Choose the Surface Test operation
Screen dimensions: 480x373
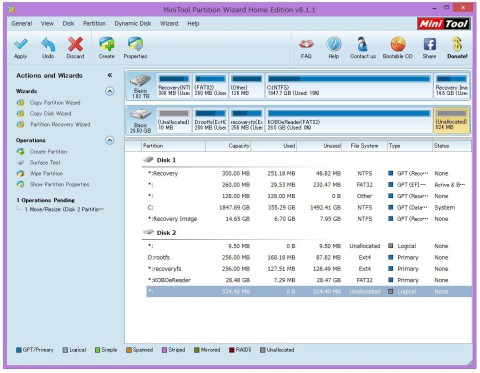pyautogui.click(x=45, y=163)
